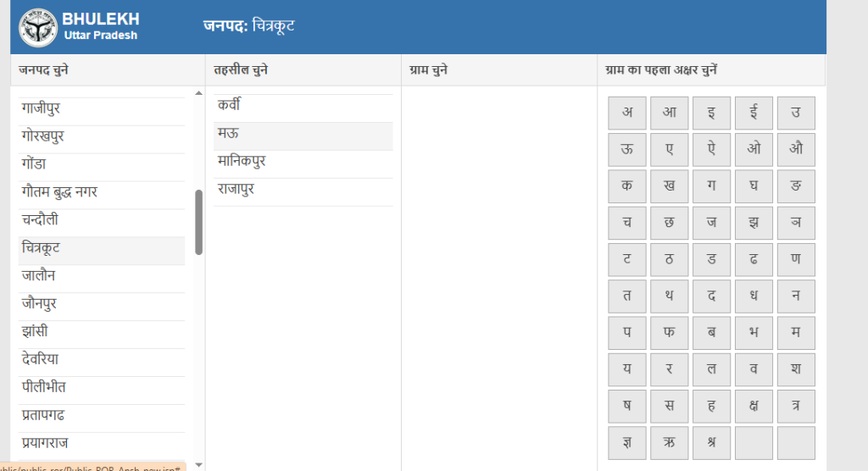Choose the letter श्र button
Viewport: 868px width, 471px height.
click(711, 443)
